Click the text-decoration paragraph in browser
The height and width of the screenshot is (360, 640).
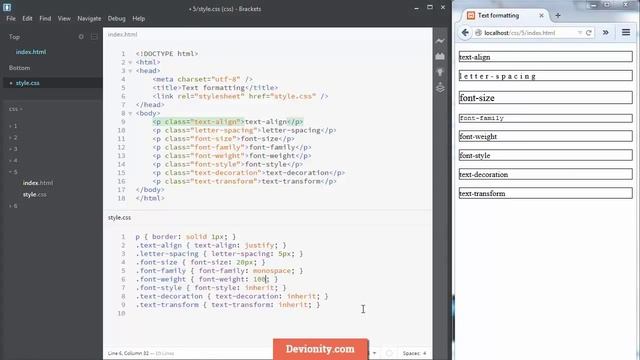[546, 174]
